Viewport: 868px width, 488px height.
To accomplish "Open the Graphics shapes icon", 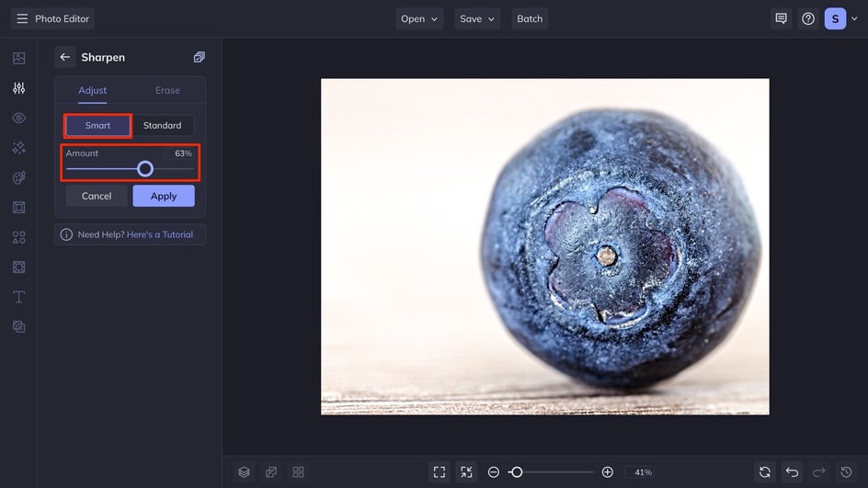I will (x=18, y=237).
